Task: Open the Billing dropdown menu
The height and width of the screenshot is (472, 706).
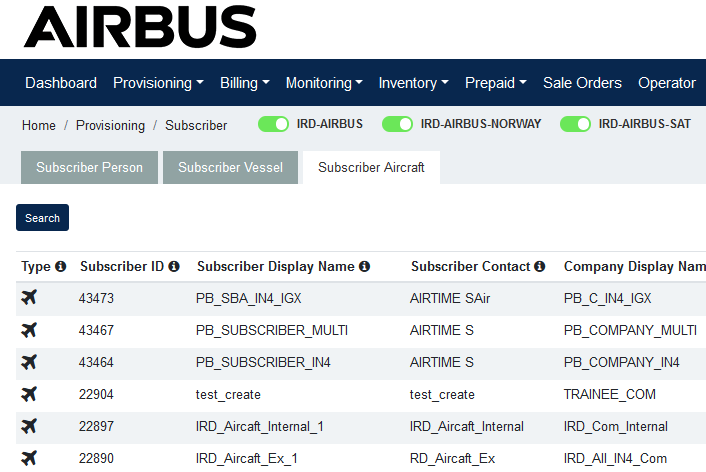Action: pyautogui.click(x=244, y=83)
